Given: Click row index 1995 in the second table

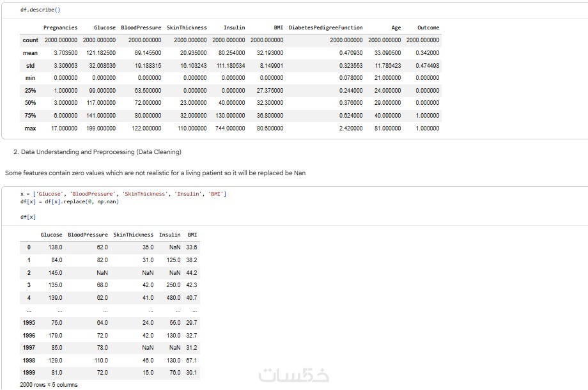Looking at the screenshot, I should [x=29, y=322].
